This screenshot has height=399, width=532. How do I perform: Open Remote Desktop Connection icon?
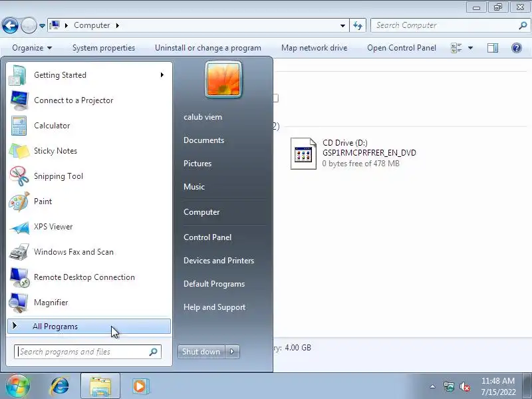(x=19, y=277)
